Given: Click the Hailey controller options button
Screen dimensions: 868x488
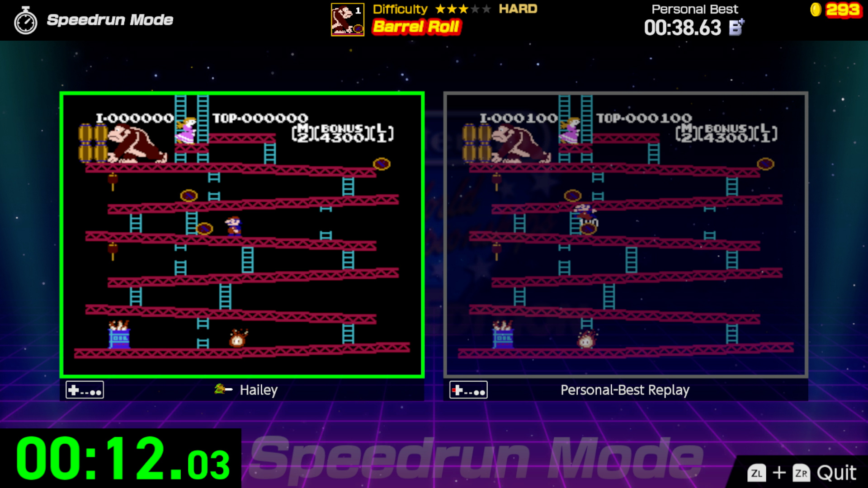Looking at the screenshot, I should 84,389.
